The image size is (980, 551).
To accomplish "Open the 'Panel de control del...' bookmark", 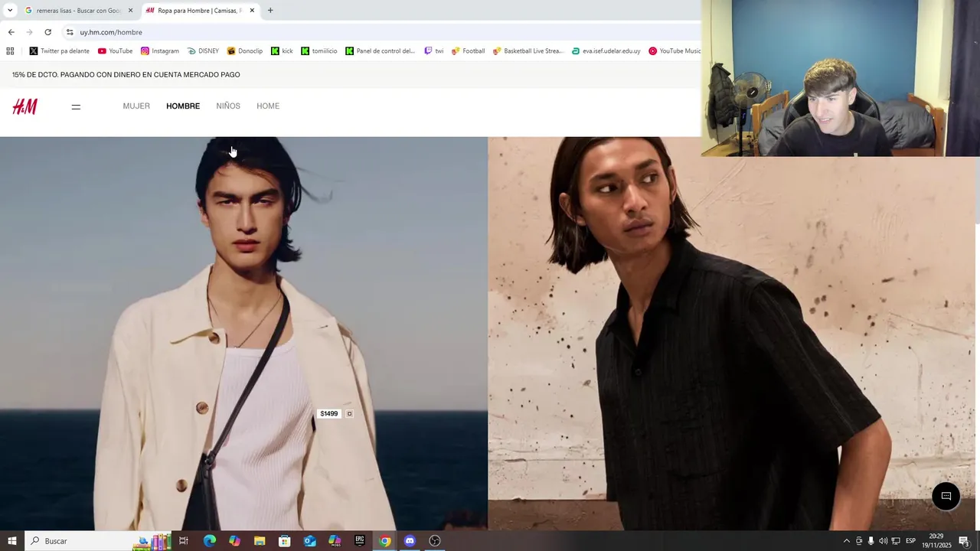I will [x=380, y=51].
